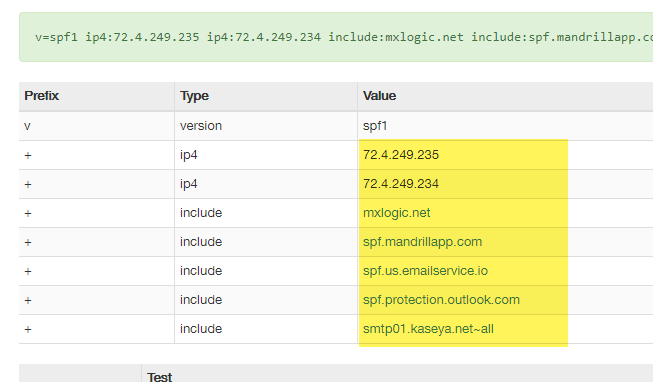Click include type in spf.mandrillapp.com row
The width and height of the screenshot is (653, 382).
(x=201, y=242)
